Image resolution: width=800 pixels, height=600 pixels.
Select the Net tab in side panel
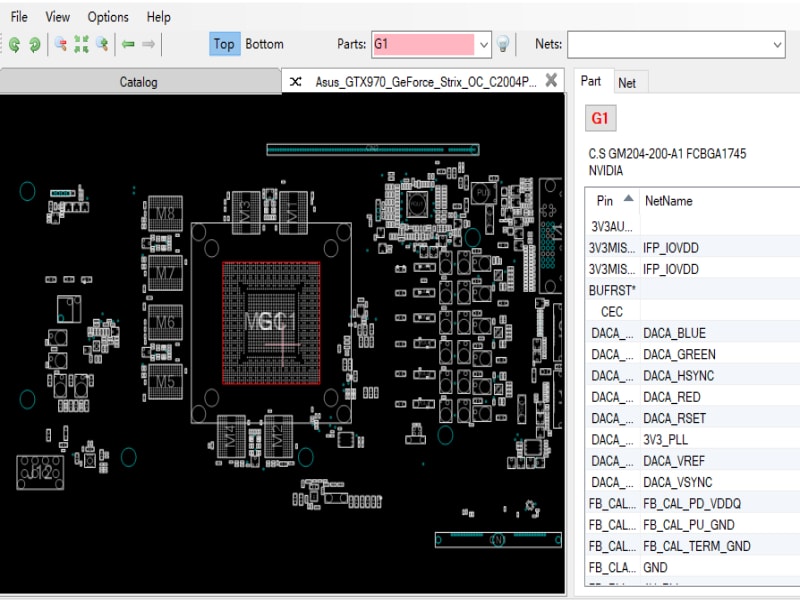627,83
